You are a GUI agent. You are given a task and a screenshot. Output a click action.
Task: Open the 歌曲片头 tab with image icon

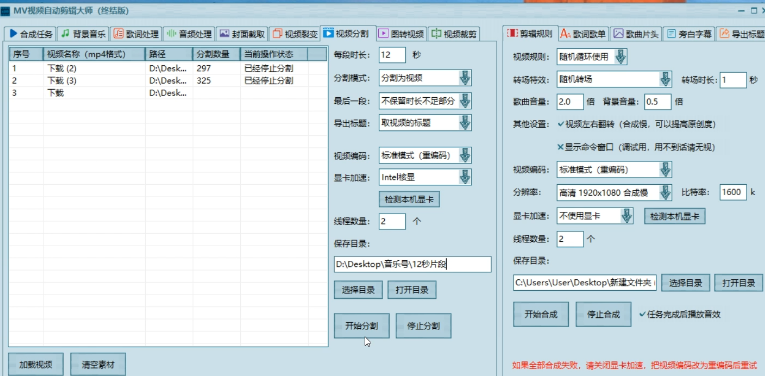(x=636, y=34)
